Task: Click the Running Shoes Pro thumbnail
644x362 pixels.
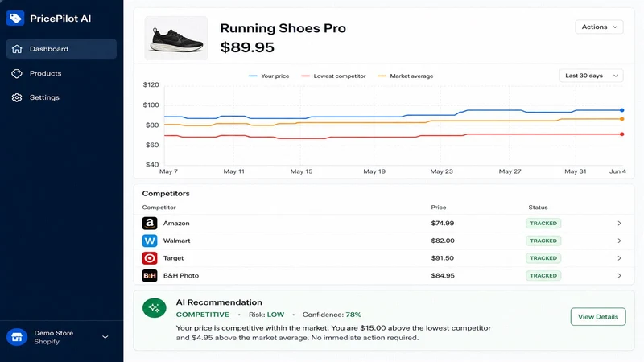Action: 175,38
